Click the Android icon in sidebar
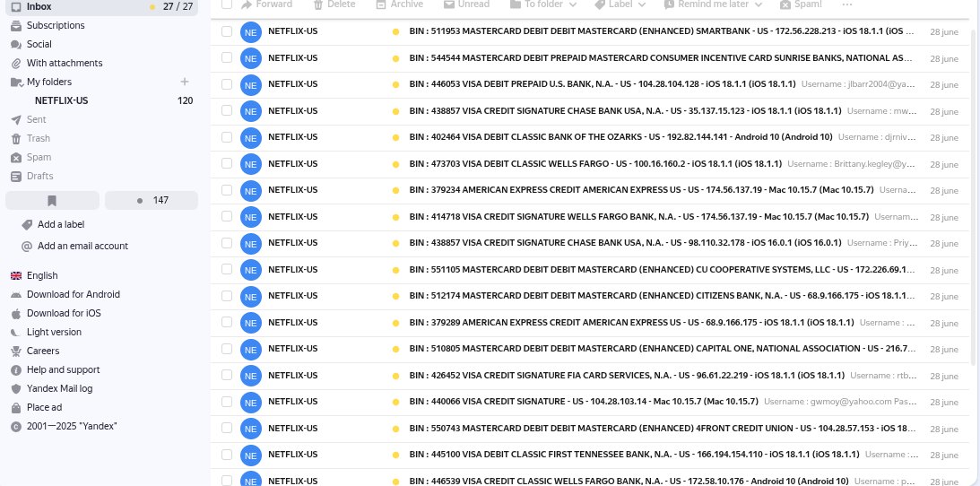 click(16, 294)
